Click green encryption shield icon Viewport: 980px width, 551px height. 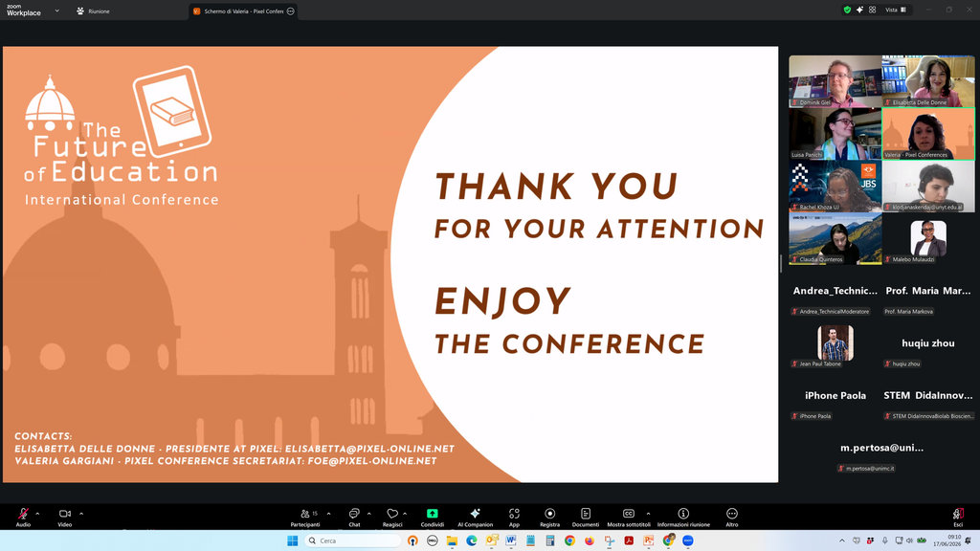tap(847, 10)
